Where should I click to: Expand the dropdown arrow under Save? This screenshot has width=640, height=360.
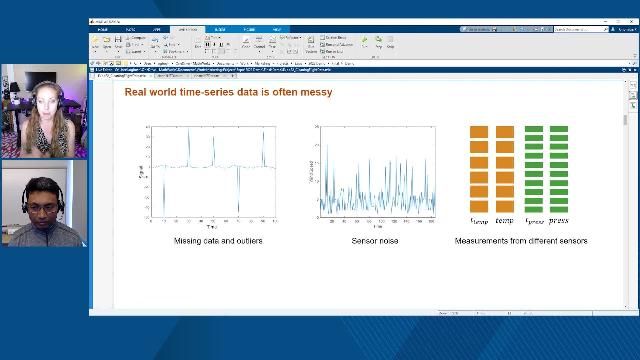[x=118, y=51]
